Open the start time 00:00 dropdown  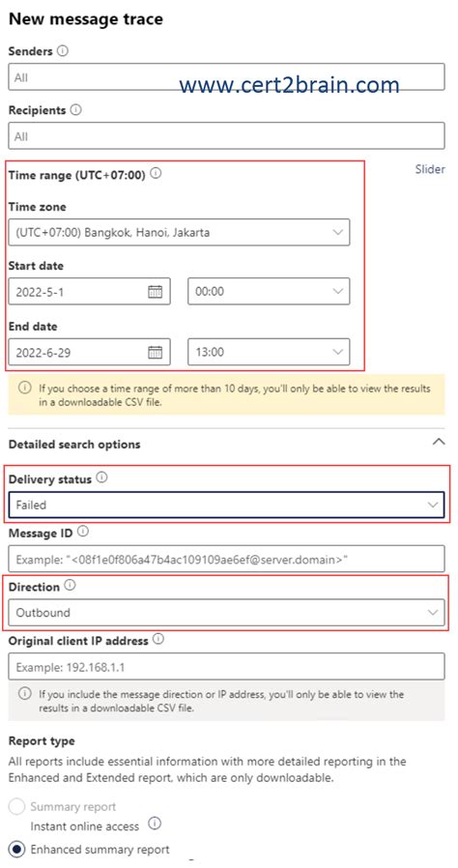pyautogui.click(x=269, y=291)
